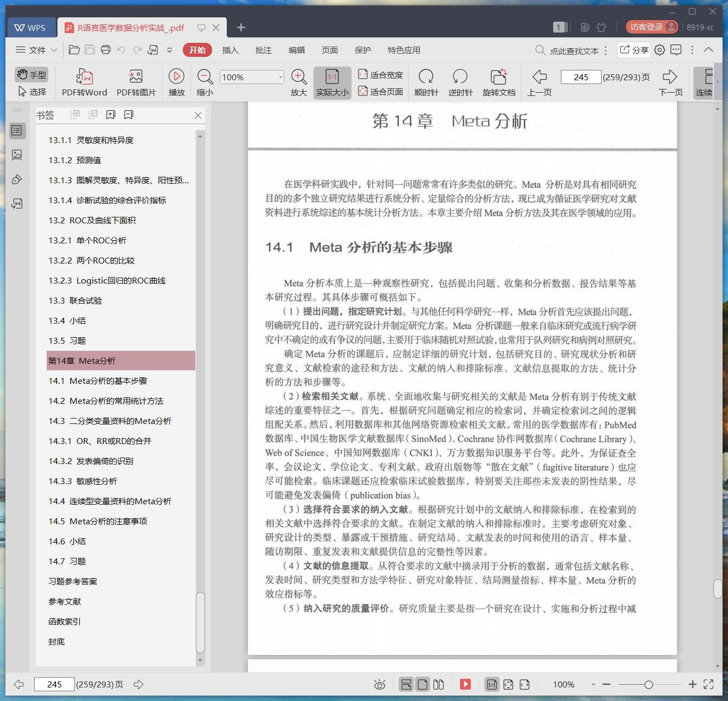Open the chat feedback icon near settings

(676, 50)
